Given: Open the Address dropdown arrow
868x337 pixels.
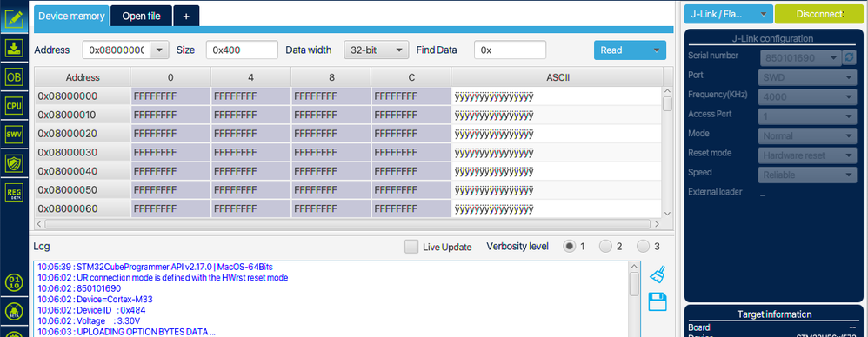Looking at the screenshot, I should 159,50.
